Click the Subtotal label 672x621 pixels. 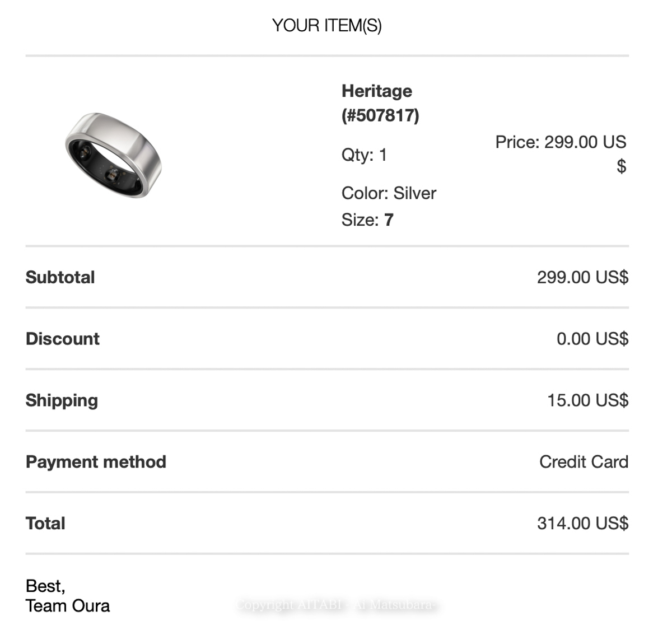pos(60,277)
